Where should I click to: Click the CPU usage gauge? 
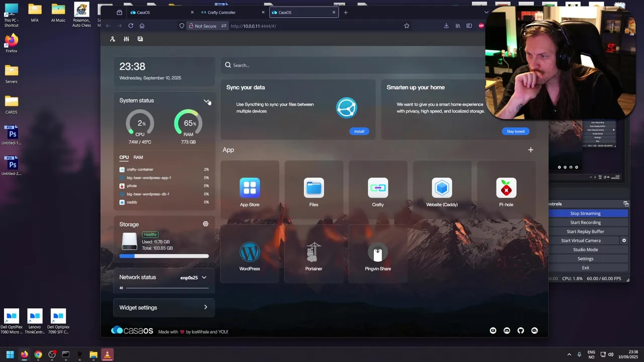coord(140,123)
